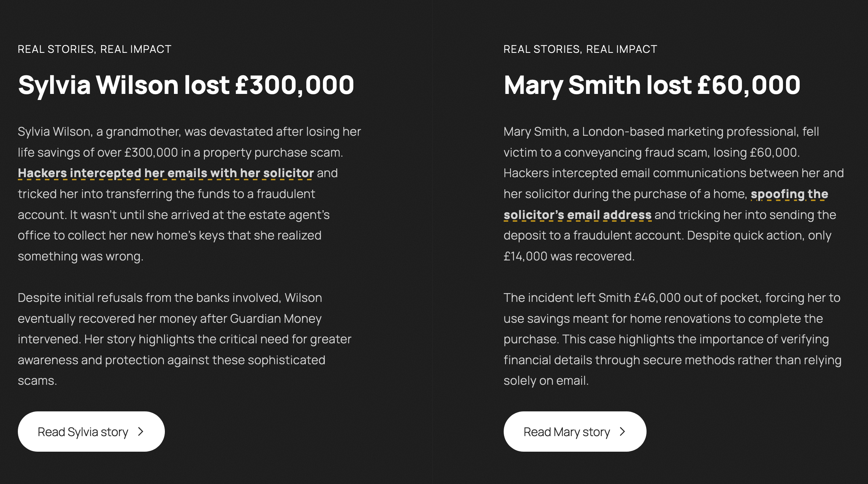The height and width of the screenshot is (484, 868).
Task: Click the 'property purchase scam' phrase
Action: coord(271,153)
